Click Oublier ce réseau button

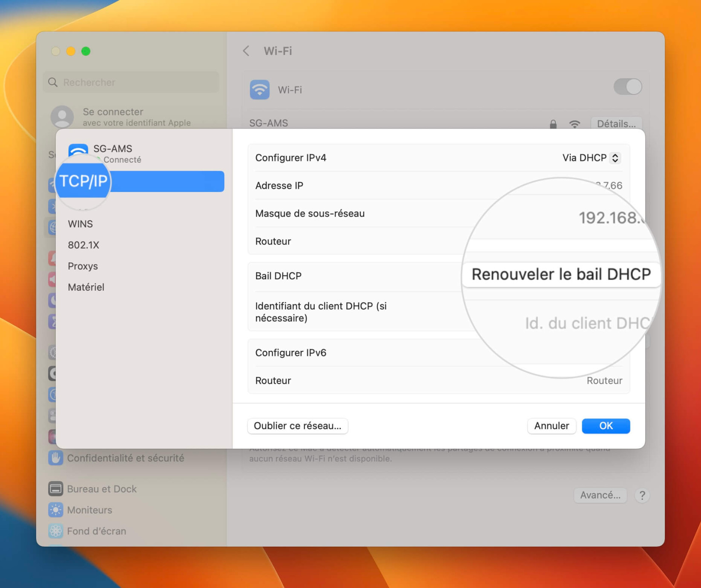point(297,426)
